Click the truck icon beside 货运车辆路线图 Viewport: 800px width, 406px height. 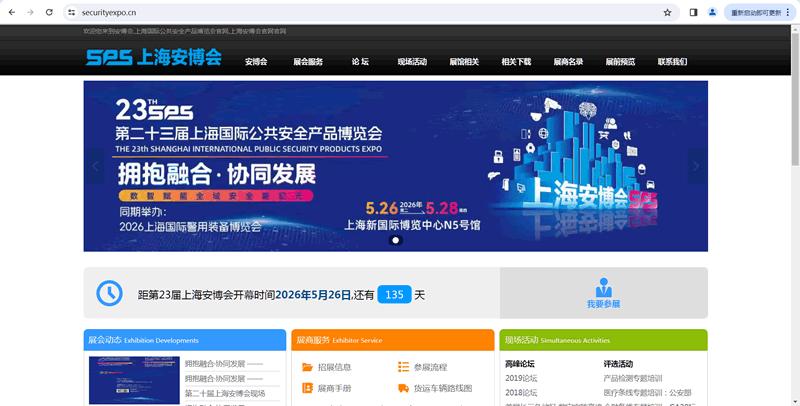[x=403, y=388]
